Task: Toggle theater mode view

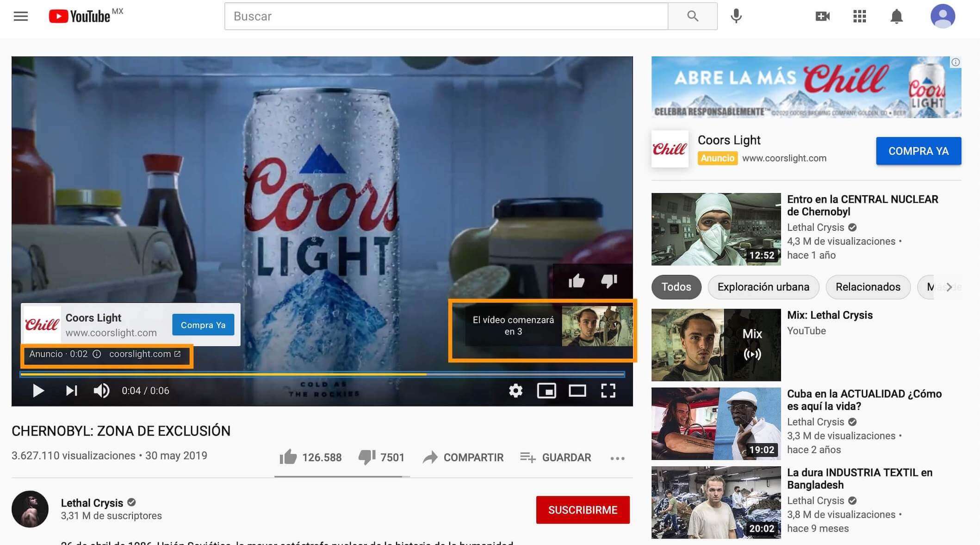Action: (577, 391)
